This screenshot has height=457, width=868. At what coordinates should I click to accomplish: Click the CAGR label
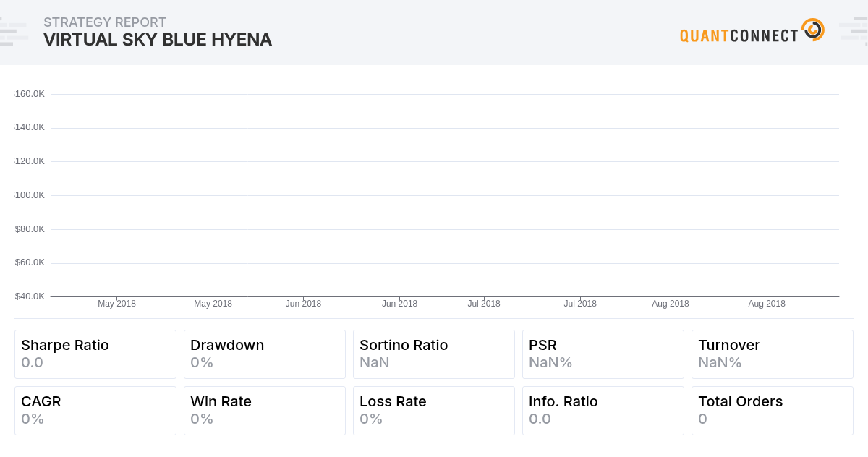[x=41, y=401]
